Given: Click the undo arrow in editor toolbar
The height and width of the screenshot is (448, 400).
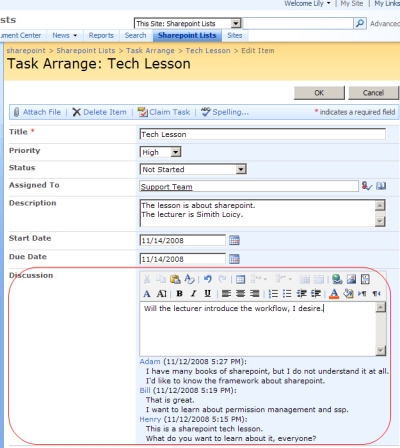Looking at the screenshot, I should click(208, 279).
